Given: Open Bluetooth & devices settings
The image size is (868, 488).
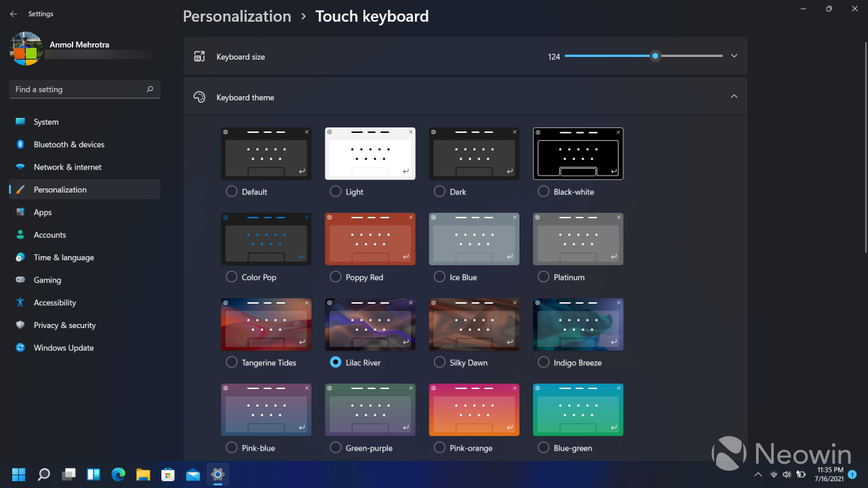Looking at the screenshot, I should tap(69, 144).
